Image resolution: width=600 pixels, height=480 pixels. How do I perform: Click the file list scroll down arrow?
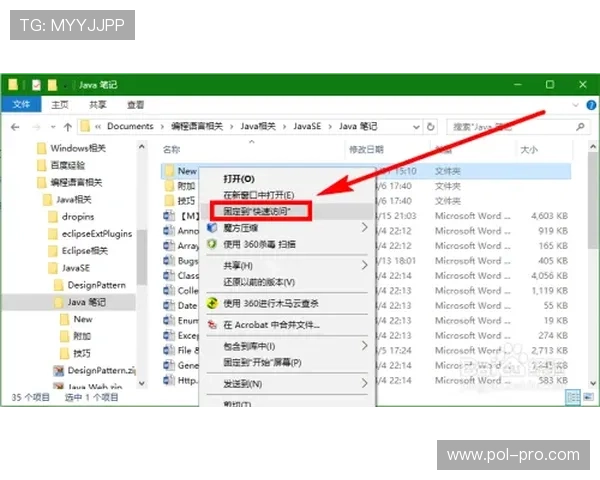tap(593, 383)
